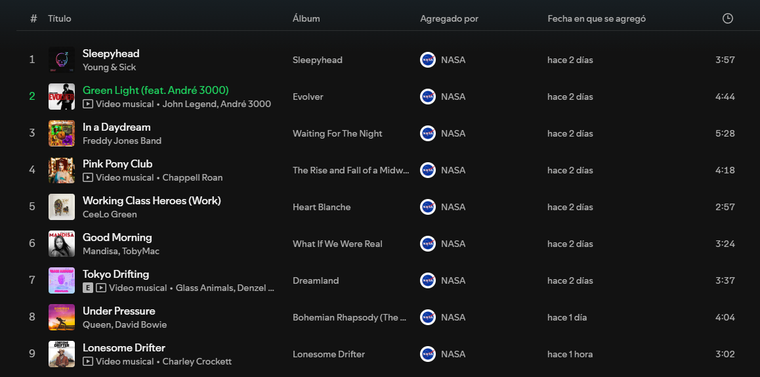
Task: Open artists Glass Animals, Denzel
Action: [x=225, y=288]
